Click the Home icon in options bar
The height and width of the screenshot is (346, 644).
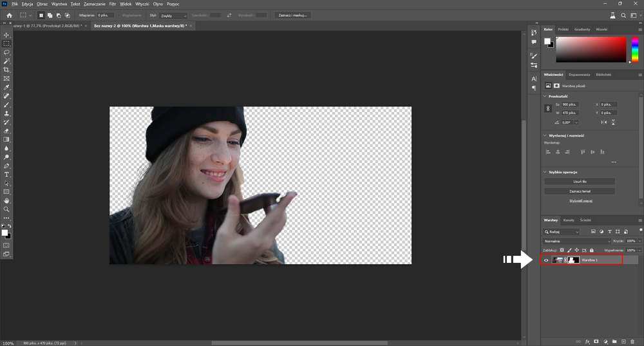pyautogui.click(x=9, y=15)
